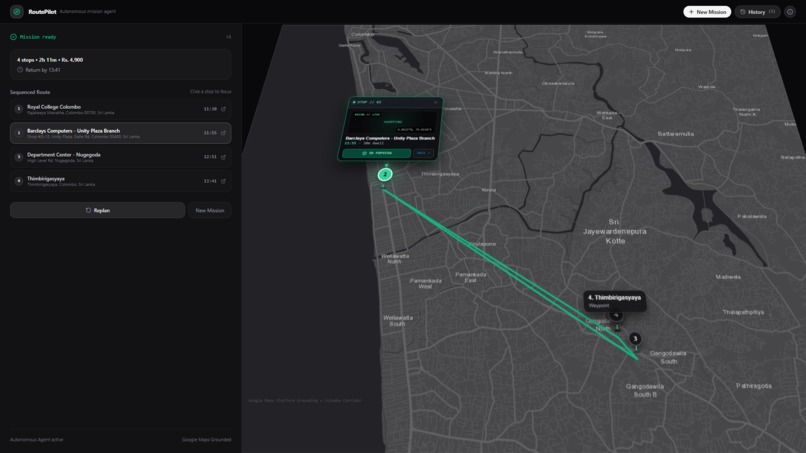Image resolution: width=806 pixels, height=453 pixels.
Task: Open the 3D popview in stop card
Action: [376, 153]
